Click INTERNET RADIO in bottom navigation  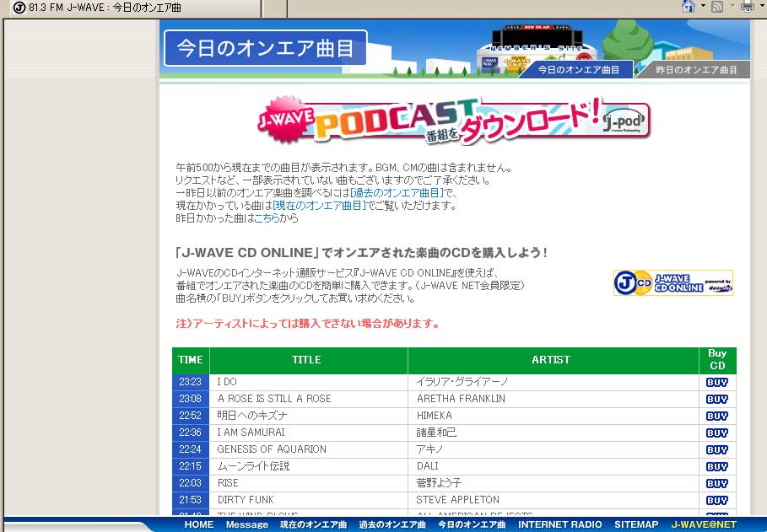(560, 524)
